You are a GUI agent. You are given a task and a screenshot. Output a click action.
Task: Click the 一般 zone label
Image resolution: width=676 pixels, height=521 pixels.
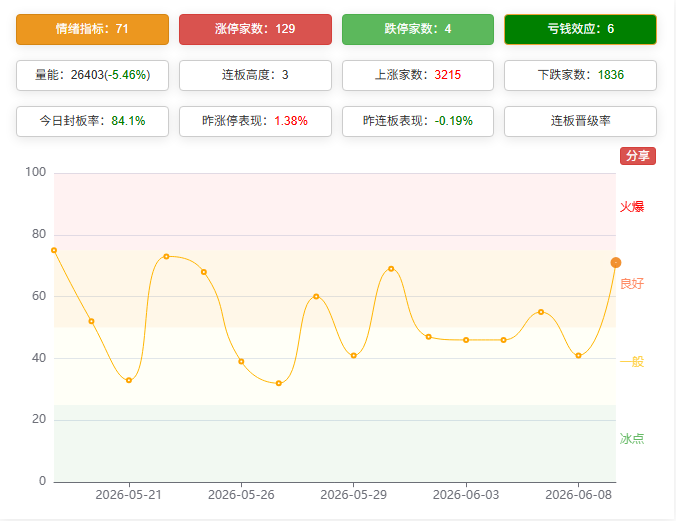pos(632,361)
